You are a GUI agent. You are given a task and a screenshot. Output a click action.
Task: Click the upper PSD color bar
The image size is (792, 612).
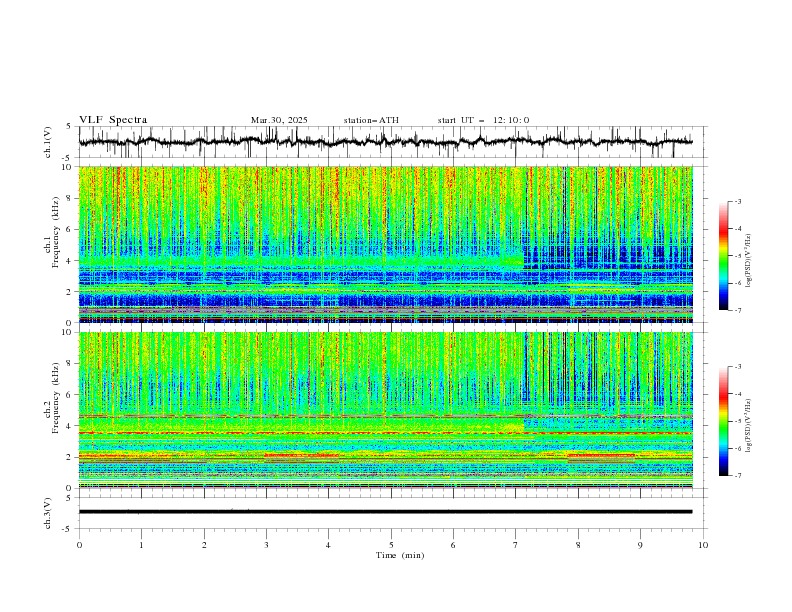(x=724, y=256)
